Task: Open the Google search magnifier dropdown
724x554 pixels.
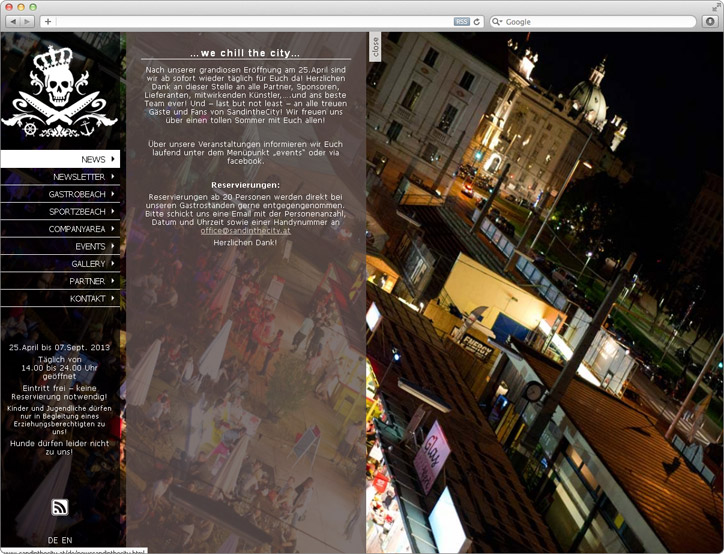Action: [x=497, y=22]
